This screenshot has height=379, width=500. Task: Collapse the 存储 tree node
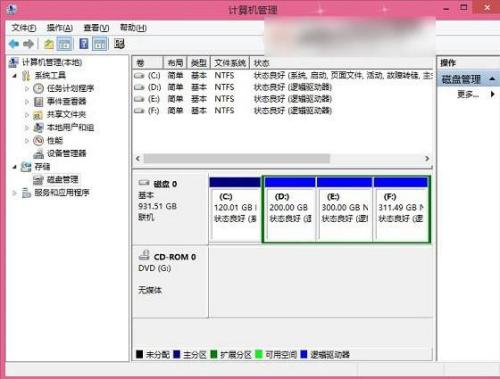pyautogui.click(x=14, y=167)
